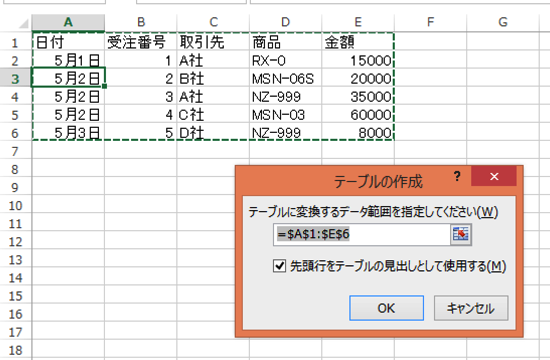Viewport: 550px width, 360px height.
Task: Click cell 5月3日
Action: click(x=68, y=133)
